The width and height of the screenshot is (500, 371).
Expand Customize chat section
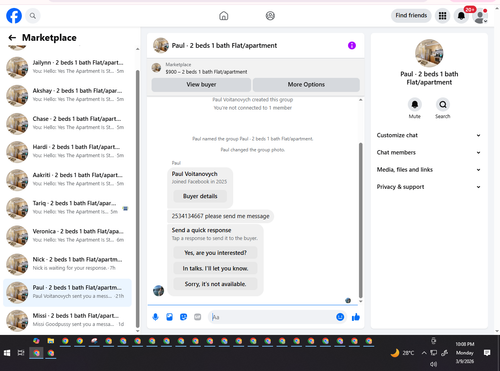point(429,135)
